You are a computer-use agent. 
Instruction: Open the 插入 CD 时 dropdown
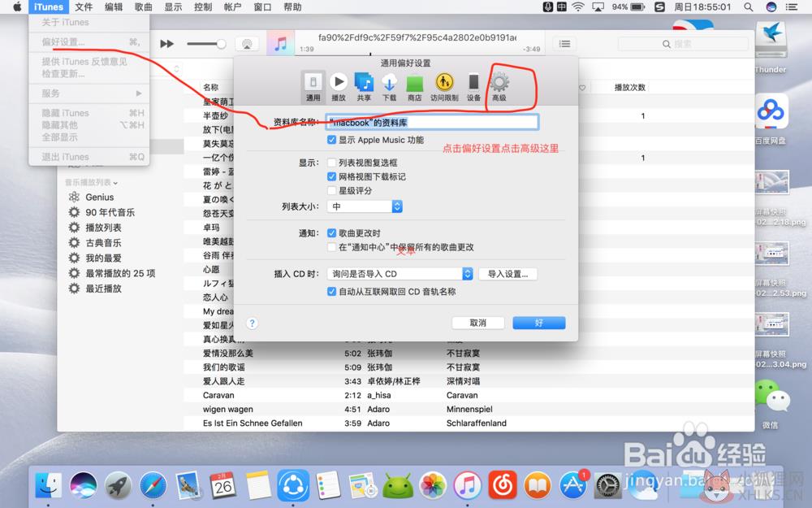coord(400,274)
